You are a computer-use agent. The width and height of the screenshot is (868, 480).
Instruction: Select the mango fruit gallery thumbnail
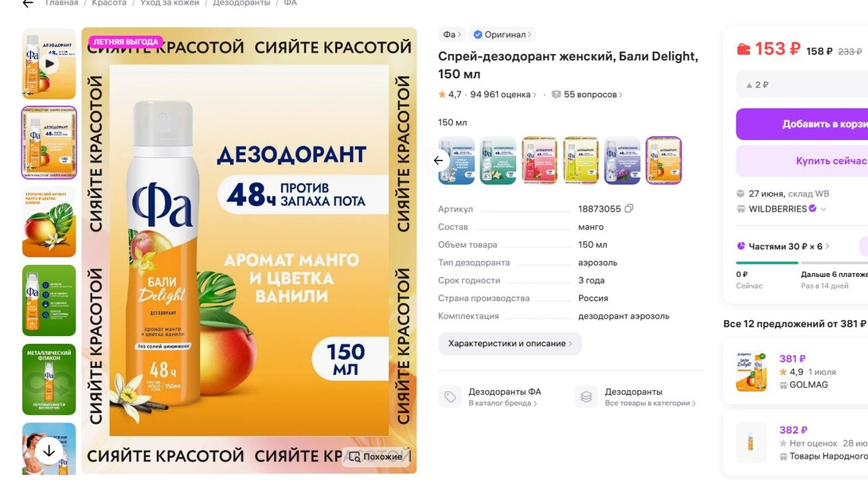pos(49,221)
